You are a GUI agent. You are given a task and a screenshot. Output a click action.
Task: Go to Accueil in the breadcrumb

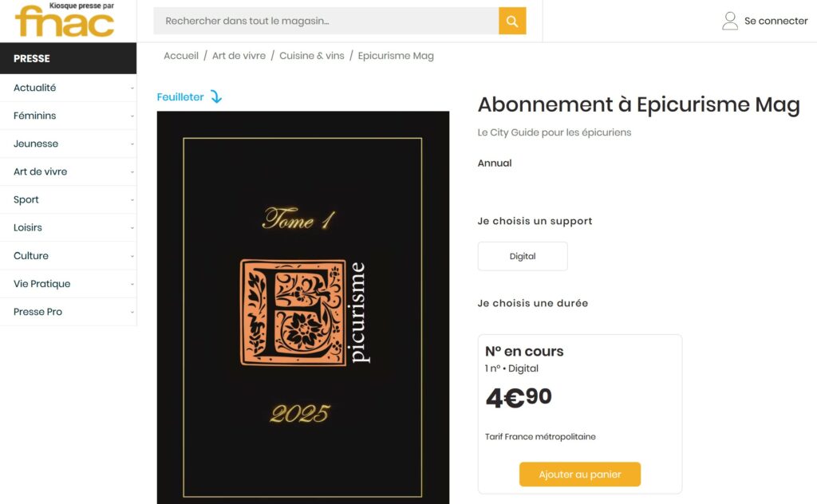181,56
